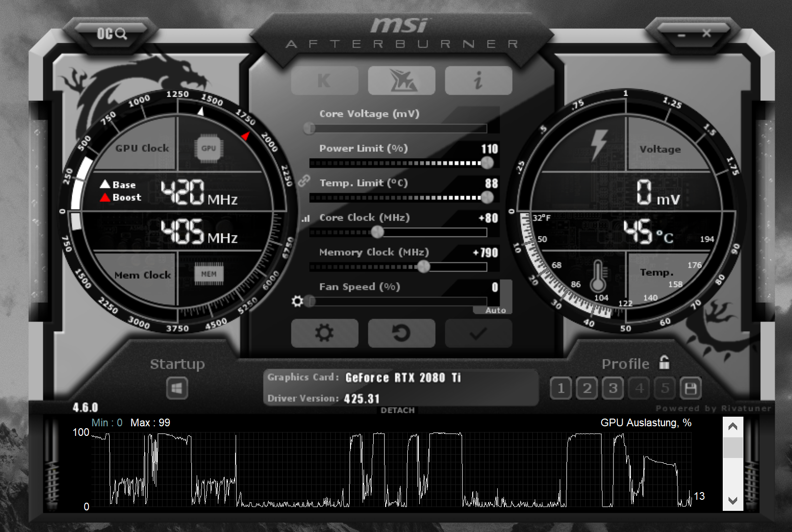Screen dimensions: 792x532
Task: Open voltage-frequency curve editor bars icon
Action: (306, 218)
